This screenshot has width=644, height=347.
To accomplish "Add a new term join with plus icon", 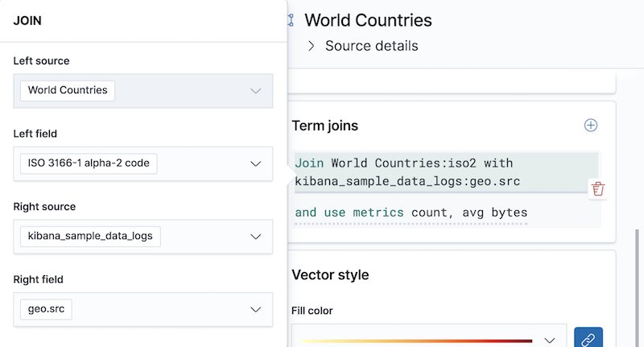I will (591, 125).
